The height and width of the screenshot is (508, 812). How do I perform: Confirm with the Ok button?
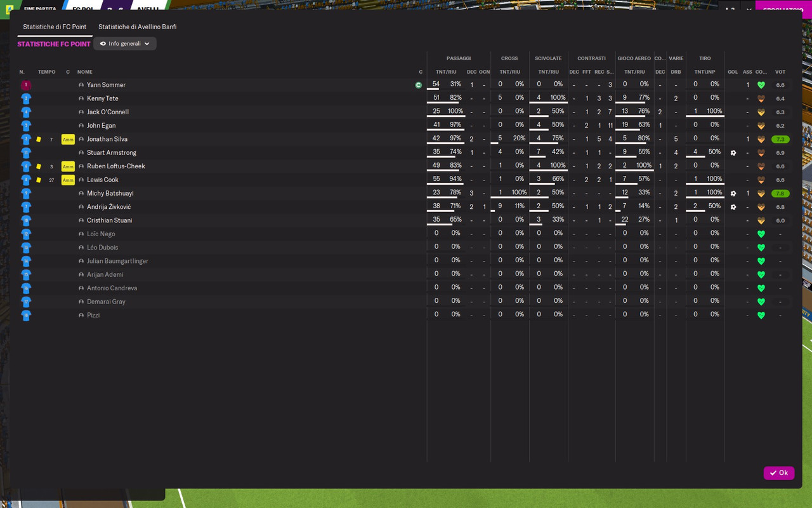779,473
